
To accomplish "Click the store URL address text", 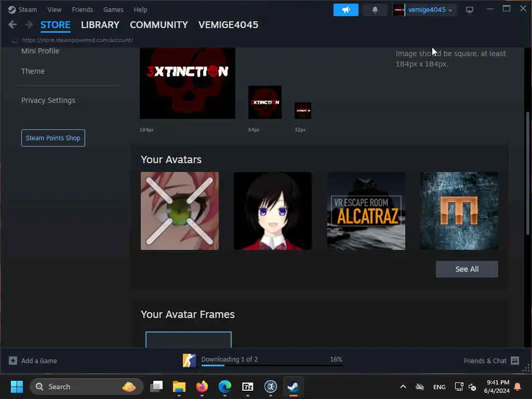I will (x=77, y=40).
